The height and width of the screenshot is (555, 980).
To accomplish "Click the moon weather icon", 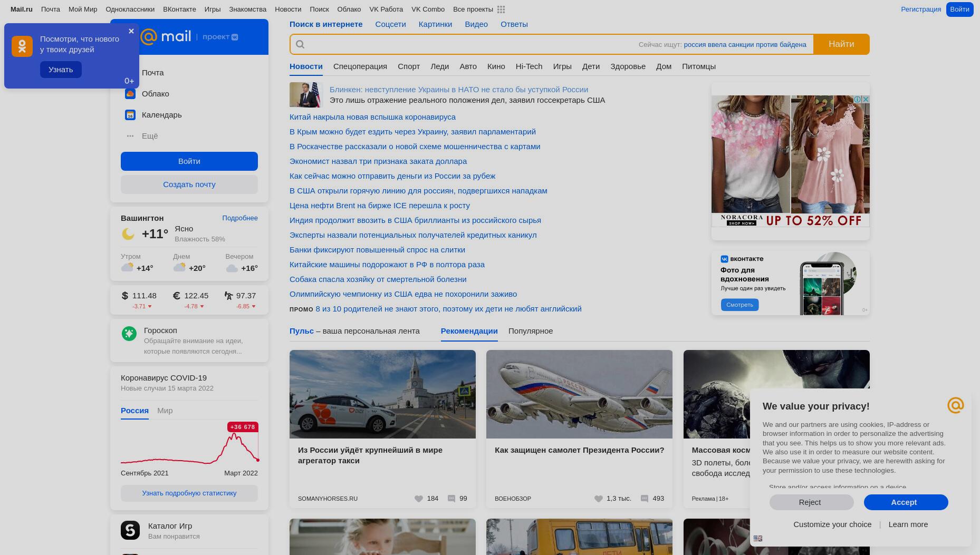I will [128, 233].
